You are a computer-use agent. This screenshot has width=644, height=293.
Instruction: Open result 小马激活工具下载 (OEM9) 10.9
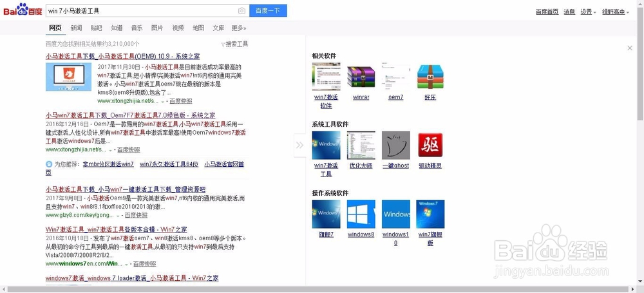(123, 56)
